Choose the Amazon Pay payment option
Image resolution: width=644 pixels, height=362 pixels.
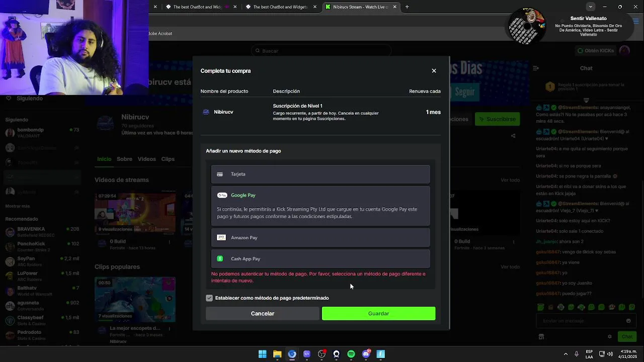click(x=320, y=237)
